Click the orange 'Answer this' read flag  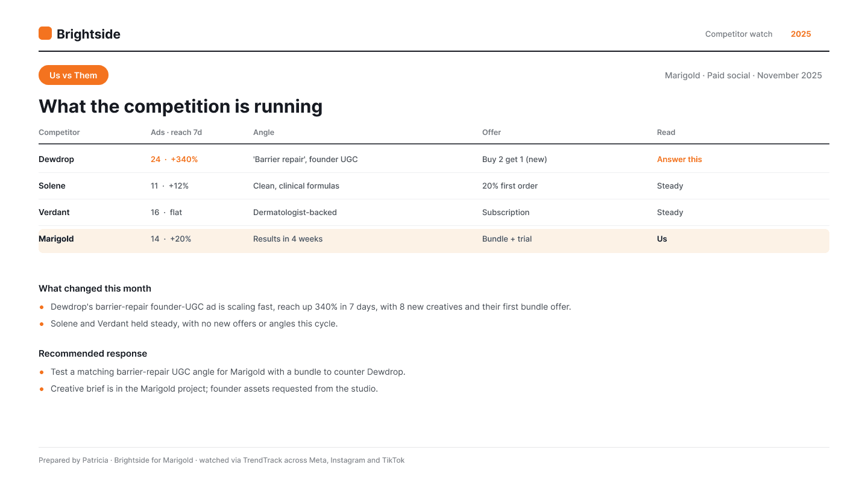click(x=679, y=160)
